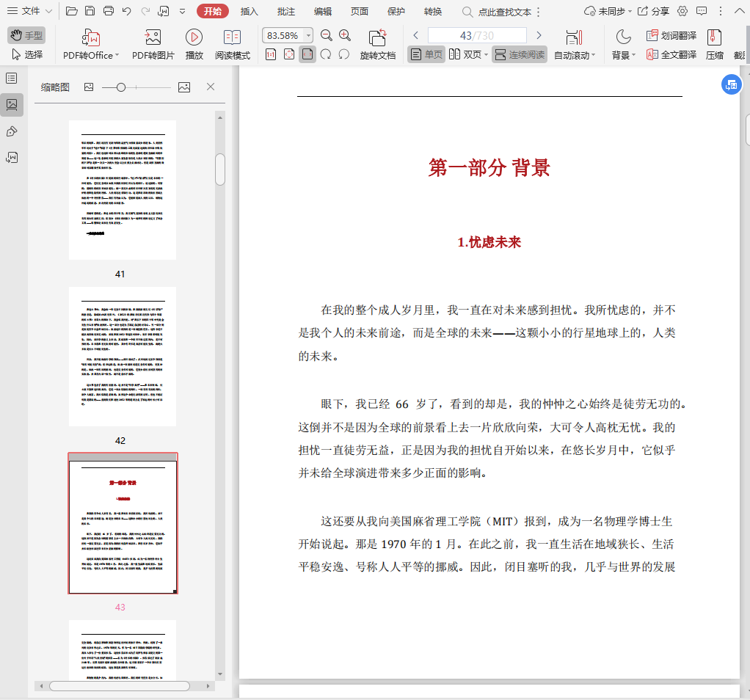
Task: Enter 阅读模式 reading mode
Action: point(232,38)
